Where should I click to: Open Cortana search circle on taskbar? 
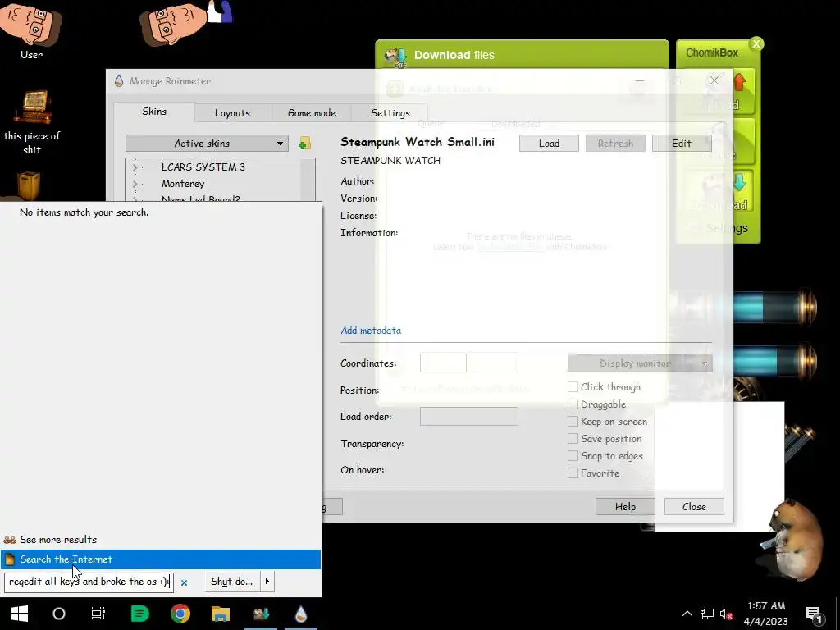tap(59, 614)
